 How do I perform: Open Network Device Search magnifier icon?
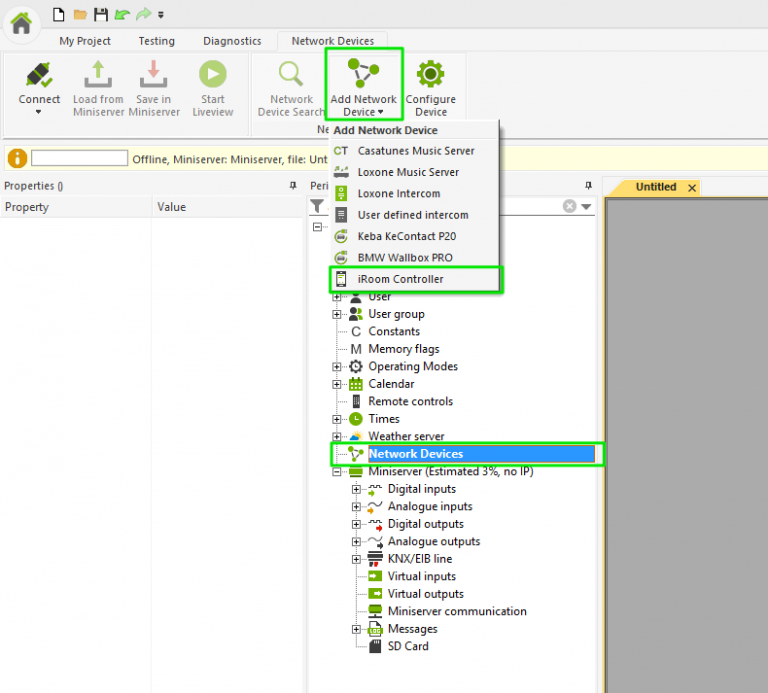[291, 76]
